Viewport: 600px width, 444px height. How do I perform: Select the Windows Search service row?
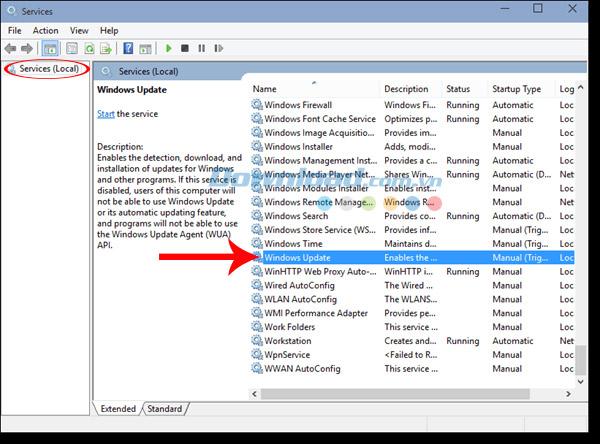tap(412, 216)
